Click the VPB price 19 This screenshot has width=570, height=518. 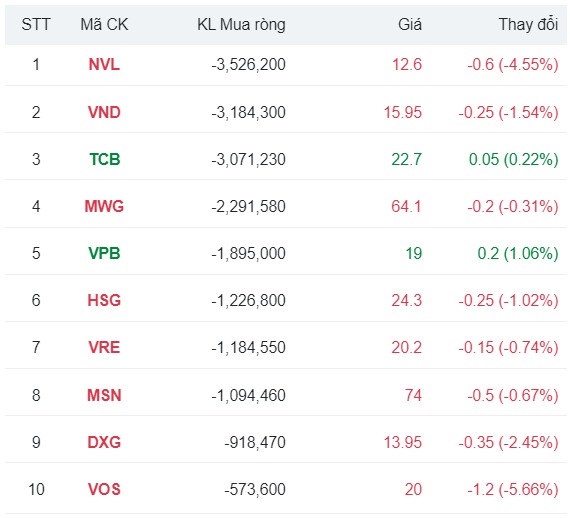click(x=414, y=253)
